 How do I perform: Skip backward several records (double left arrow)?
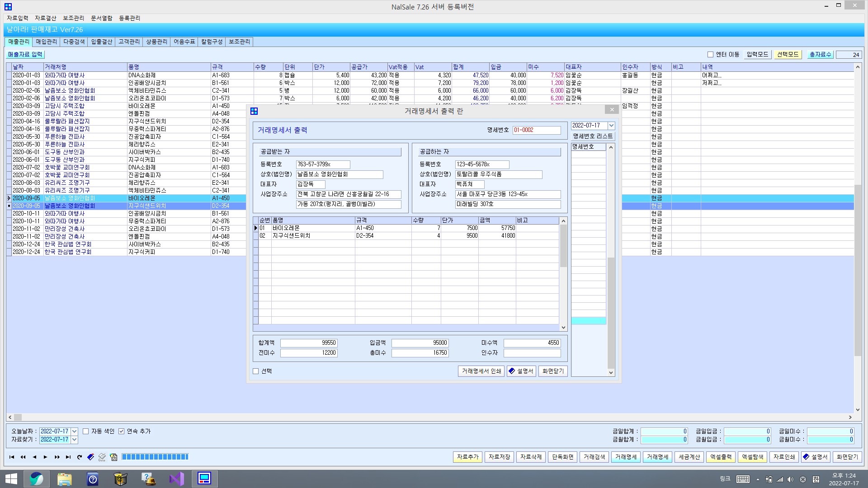[23, 457]
